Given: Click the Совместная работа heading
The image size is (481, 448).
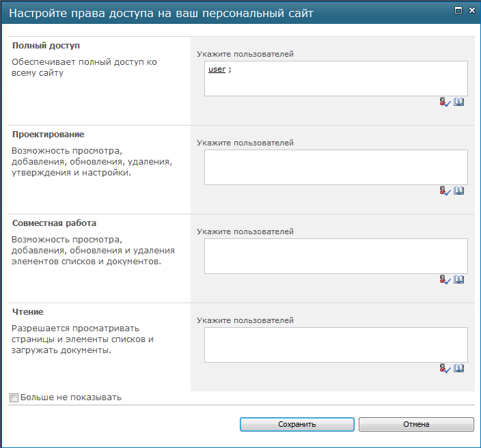Looking at the screenshot, I should (x=54, y=223).
